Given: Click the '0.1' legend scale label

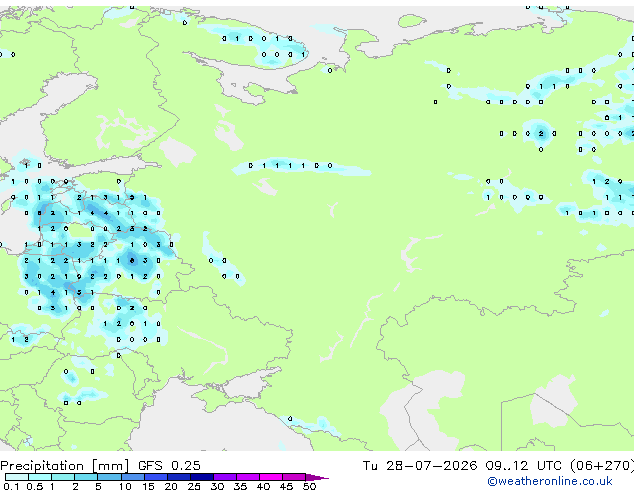Looking at the screenshot, I should click(x=11, y=486).
